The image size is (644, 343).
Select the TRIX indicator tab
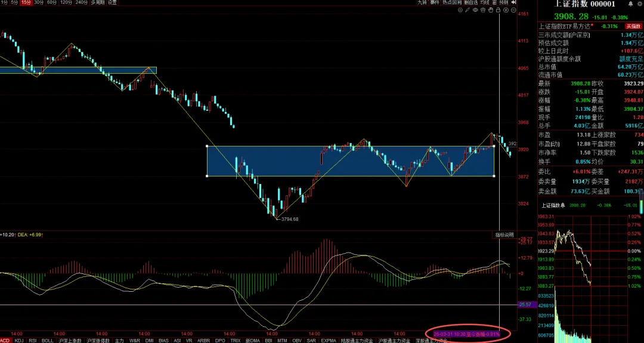click(236, 340)
